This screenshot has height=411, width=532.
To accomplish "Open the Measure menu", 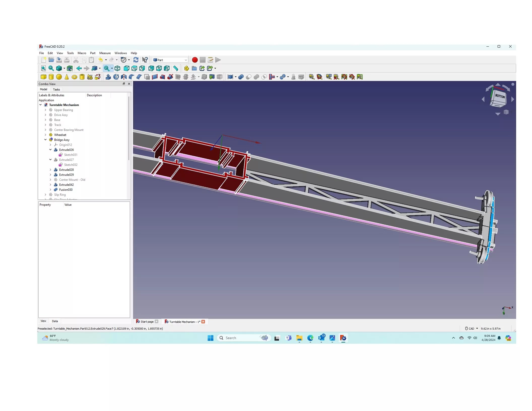I will [x=105, y=53].
